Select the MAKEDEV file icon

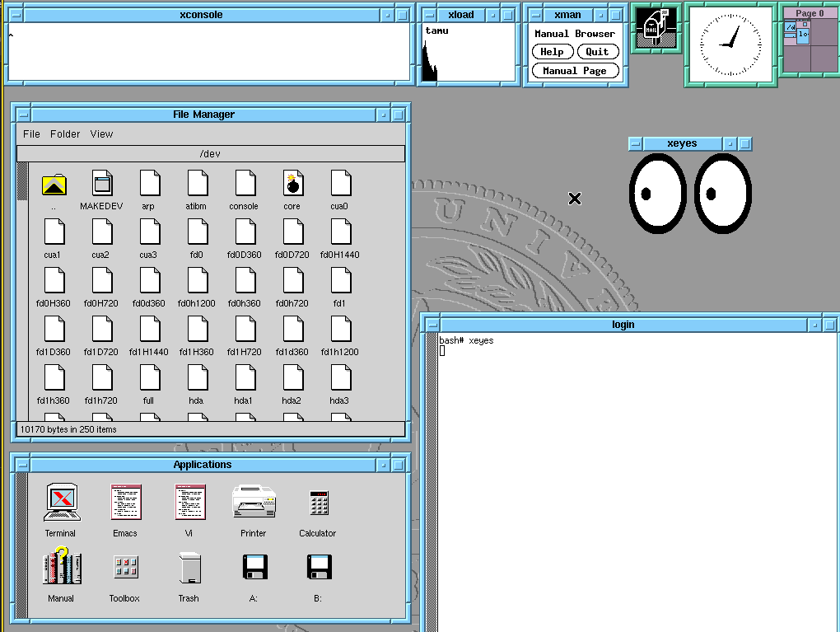coord(102,183)
